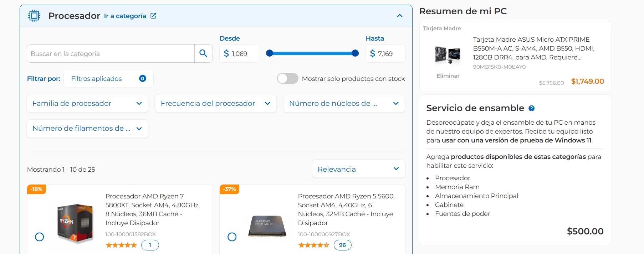644x254 pixels.
Task: Open Número de filamentos filter
Action: [x=87, y=128]
